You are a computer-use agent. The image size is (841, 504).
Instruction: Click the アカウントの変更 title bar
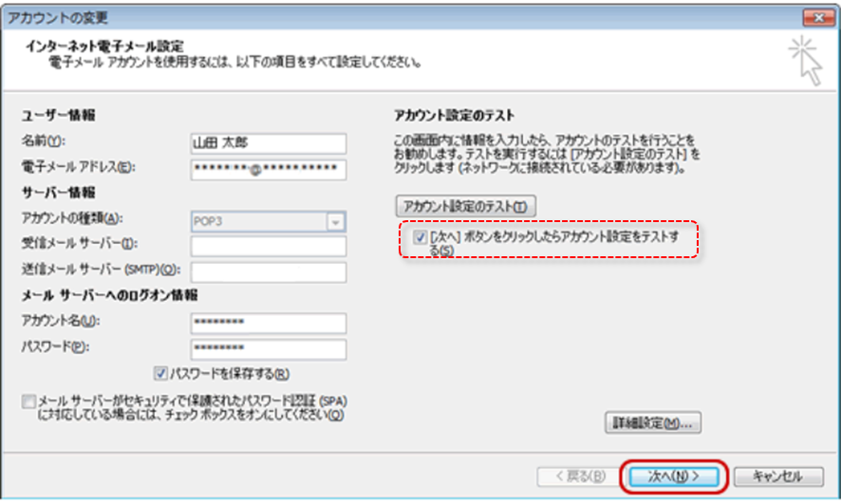[380, 16]
